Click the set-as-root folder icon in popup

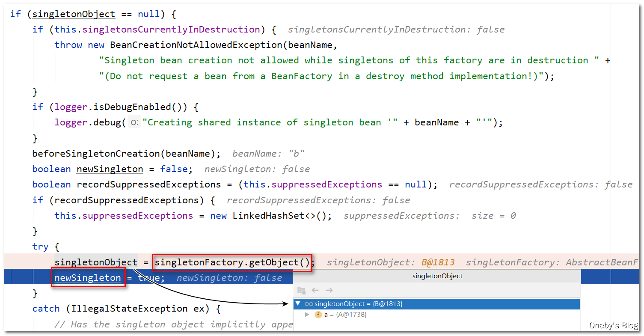pyautogui.click(x=301, y=291)
